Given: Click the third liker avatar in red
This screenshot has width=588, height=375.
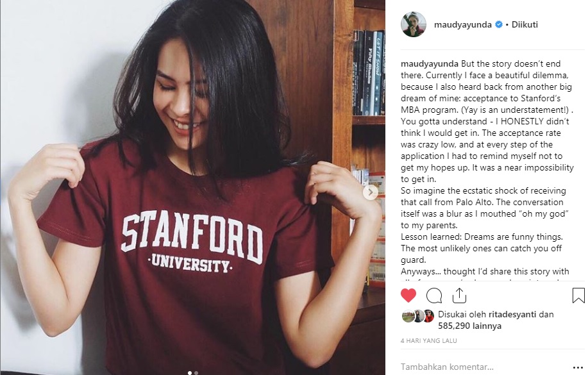Looking at the screenshot, I should (428, 315).
